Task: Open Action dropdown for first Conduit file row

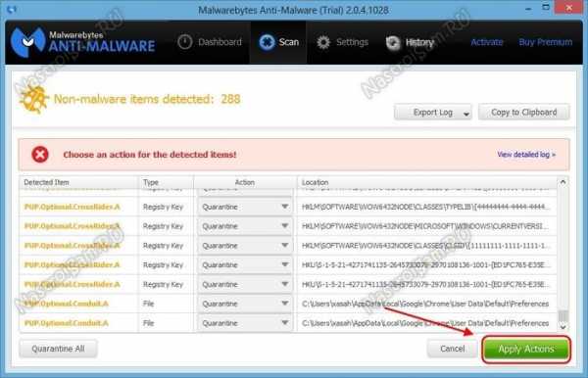Action: [x=244, y=304]
